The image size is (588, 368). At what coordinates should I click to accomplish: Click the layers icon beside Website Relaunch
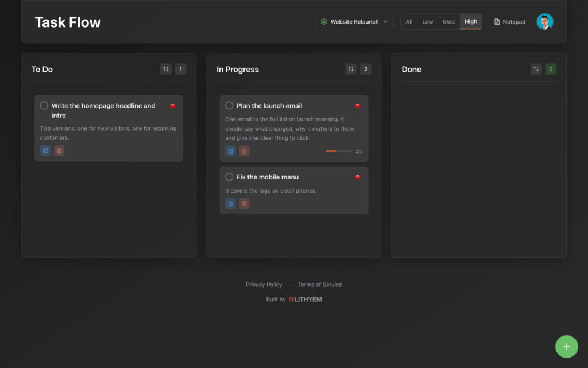(x=324, y=22)
